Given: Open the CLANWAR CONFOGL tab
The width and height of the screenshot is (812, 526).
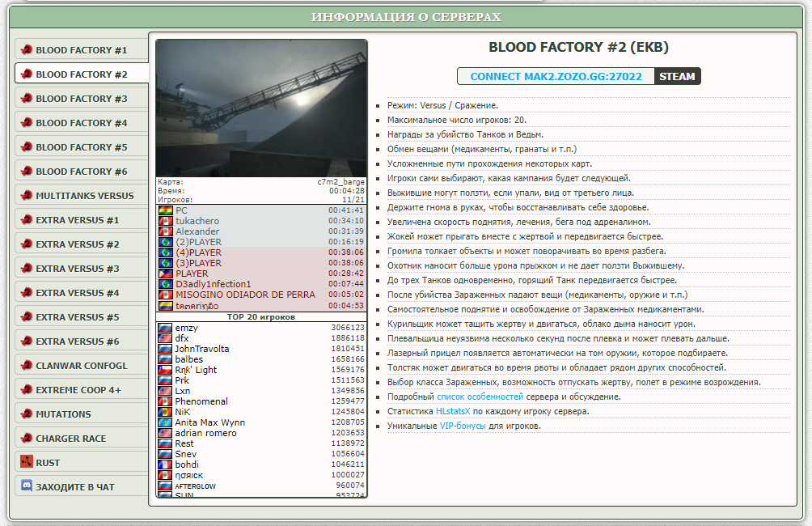Looking at the screenshot, I should (82, 366).
